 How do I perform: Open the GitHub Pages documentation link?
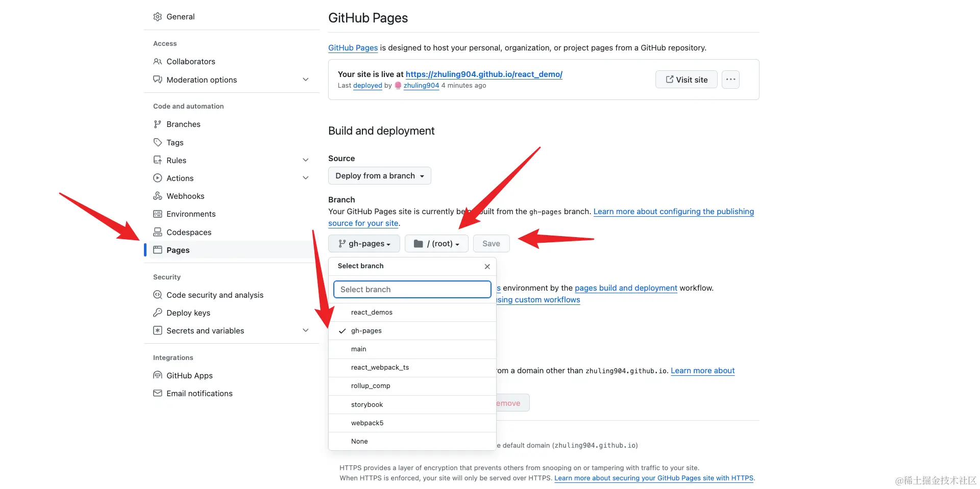353,48
